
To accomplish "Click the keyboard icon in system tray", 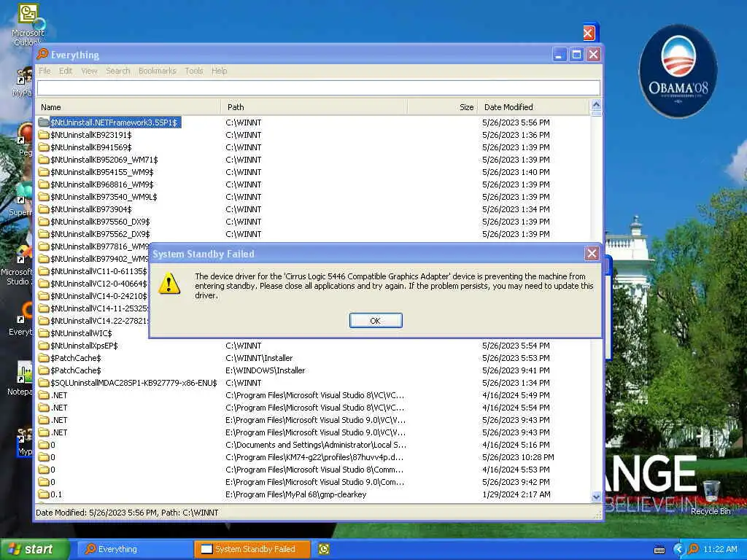I will (x=659, y=550).
